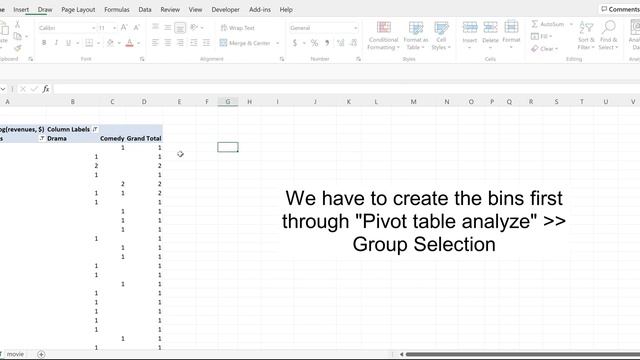
Task: Toggle Bold formatting
Action: [x=44, y=42]
